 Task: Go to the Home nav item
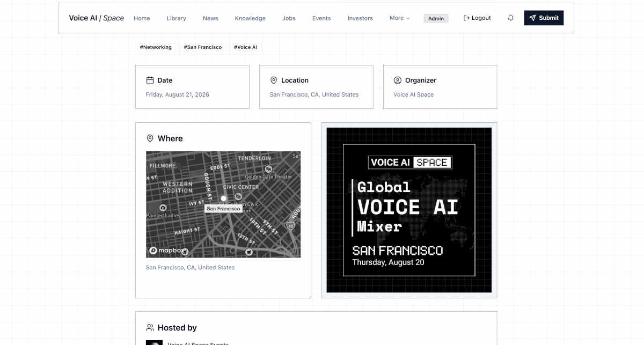click(142, 18)
